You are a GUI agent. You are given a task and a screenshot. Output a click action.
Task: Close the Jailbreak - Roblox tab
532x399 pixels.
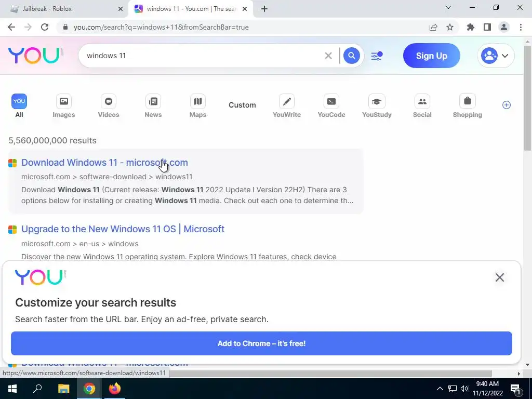pyautogui.click(x=121, y=9)
